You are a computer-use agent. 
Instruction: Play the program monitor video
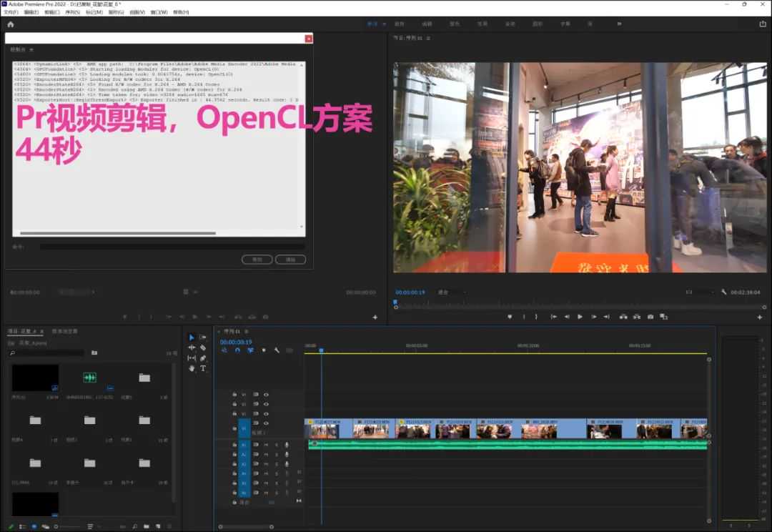tap(580, 317)
